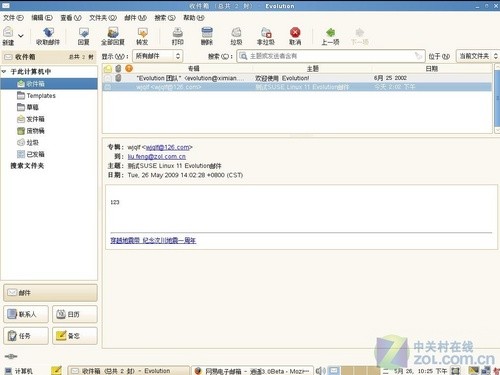
Task: Go to previous message with 上一项 arrow
Action: pos(330,32)
